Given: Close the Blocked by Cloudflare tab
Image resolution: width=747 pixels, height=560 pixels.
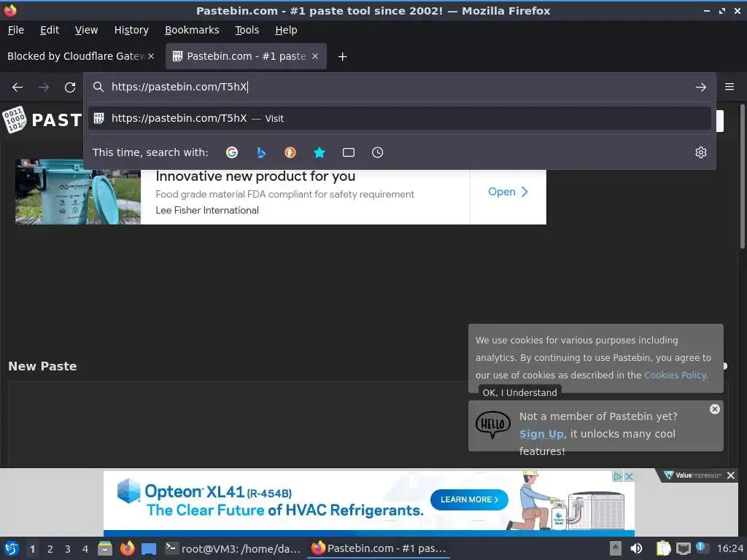Looking at the screenshot, I should [x=151, y=56].
